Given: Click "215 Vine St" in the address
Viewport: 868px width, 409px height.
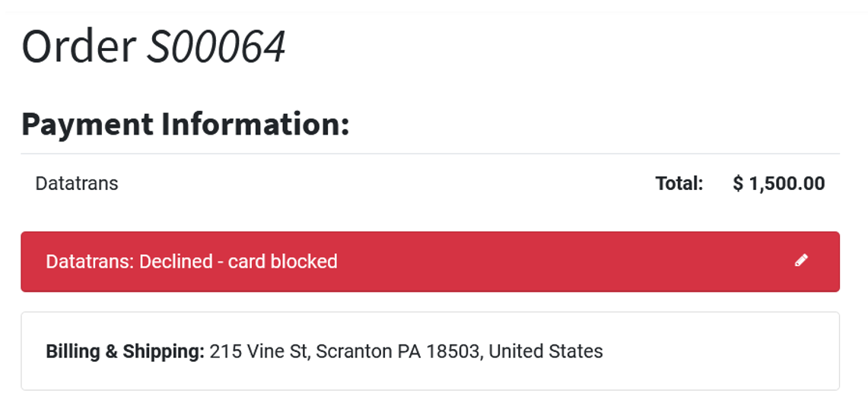Looking at the screenshot, I should tap(258, 351).
